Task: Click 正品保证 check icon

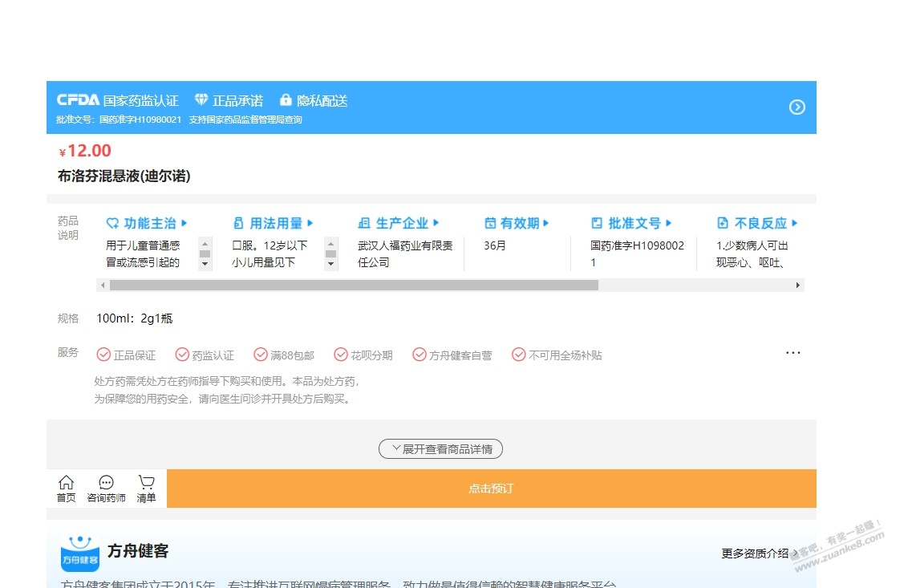Action: pyautogui.click(x=103, y=355)
